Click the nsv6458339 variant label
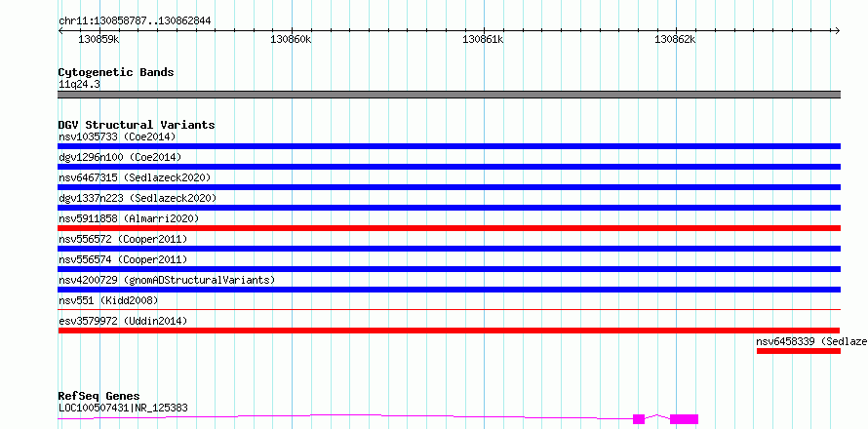The image size is (868, 429). click(811, 341)
